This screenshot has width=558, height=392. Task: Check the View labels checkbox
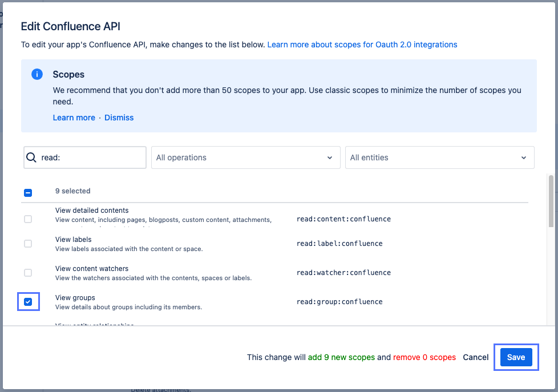point(28,244)
